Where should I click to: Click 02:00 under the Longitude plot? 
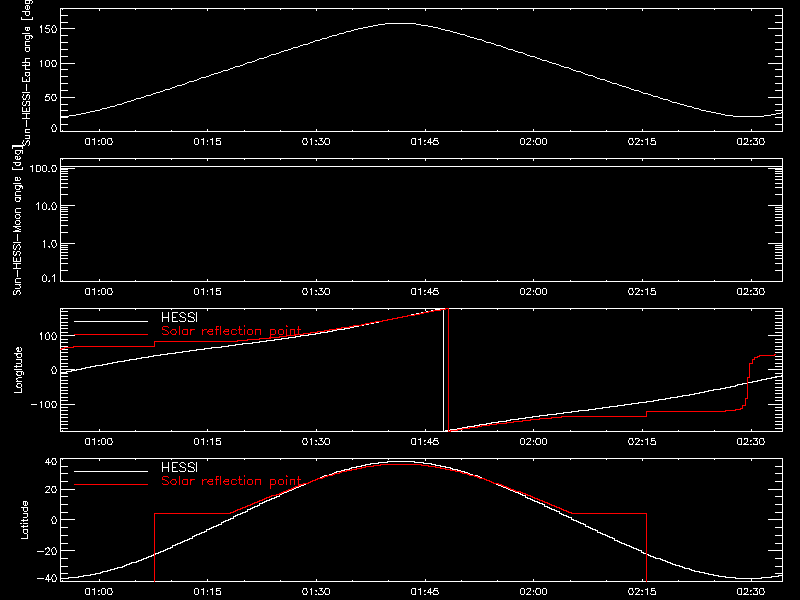[x=533, y=442]
